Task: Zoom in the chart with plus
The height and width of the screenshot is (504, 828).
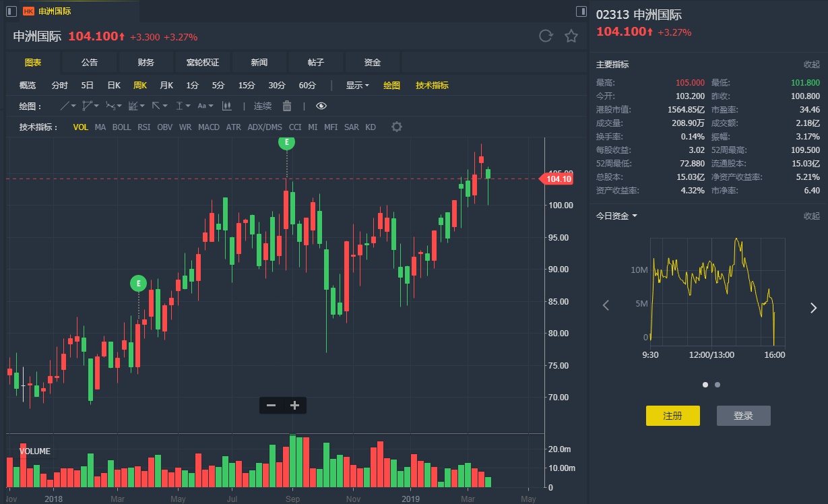Action: click(x=294, y=405)
